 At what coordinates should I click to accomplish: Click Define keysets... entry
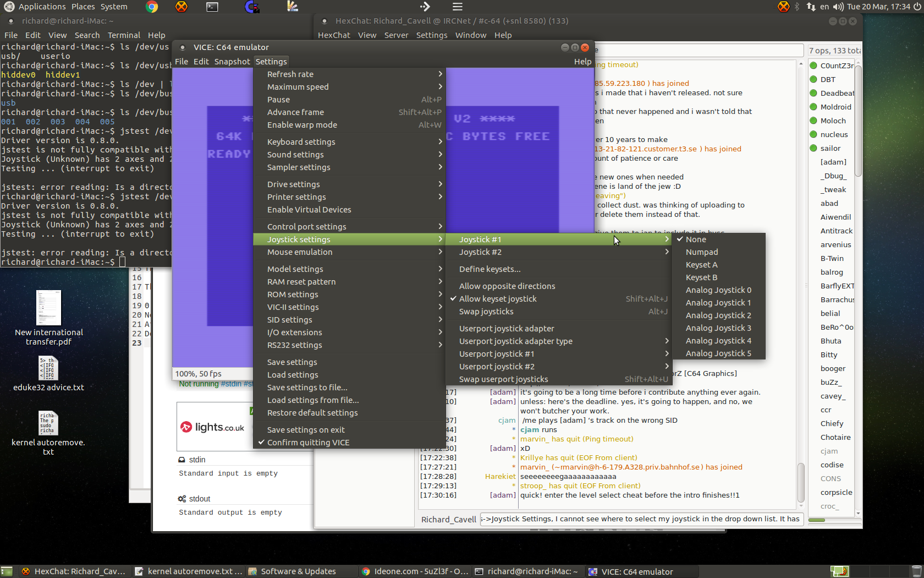click(559, 269)
